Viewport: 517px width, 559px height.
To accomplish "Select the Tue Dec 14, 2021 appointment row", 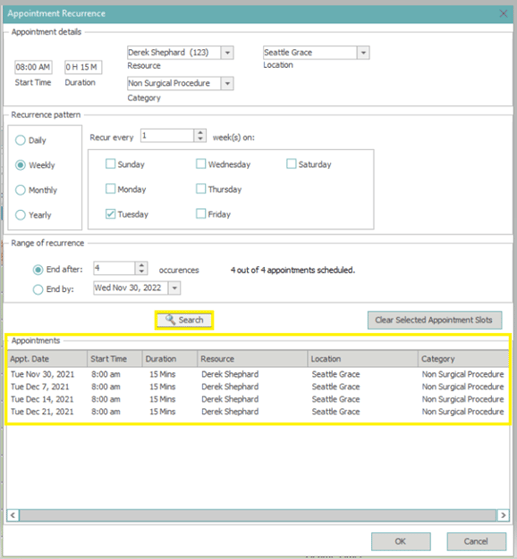I will [257, 399].
